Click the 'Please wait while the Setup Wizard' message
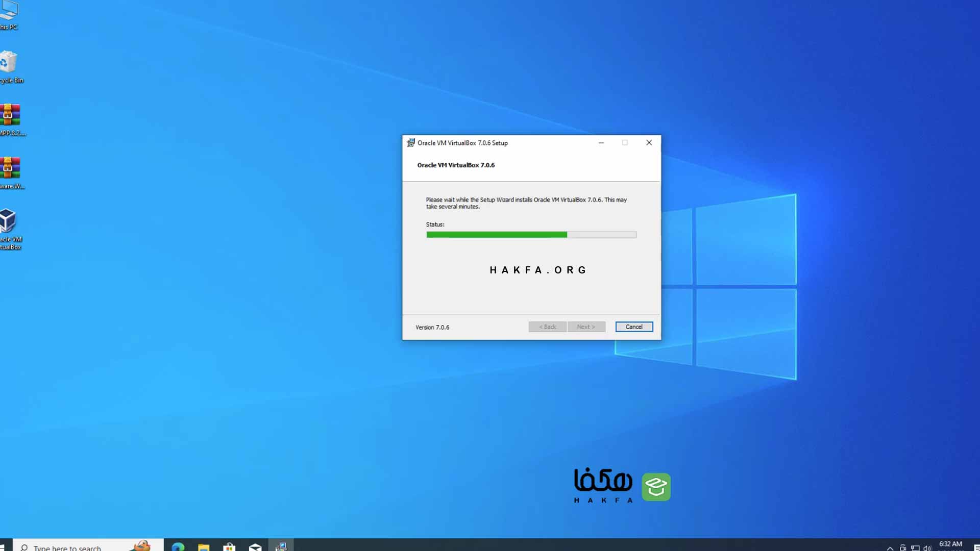 pos(526,203)
